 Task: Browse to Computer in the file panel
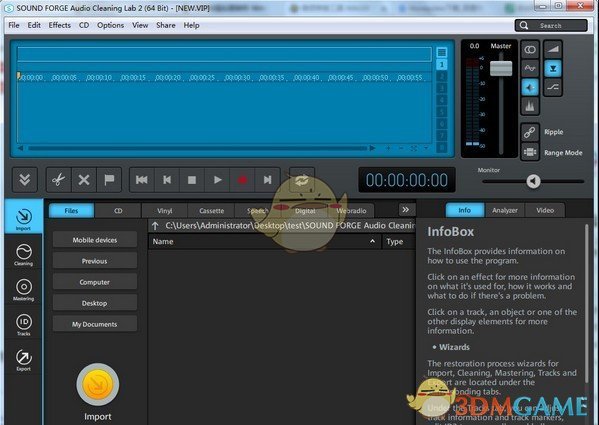point(95,282)
